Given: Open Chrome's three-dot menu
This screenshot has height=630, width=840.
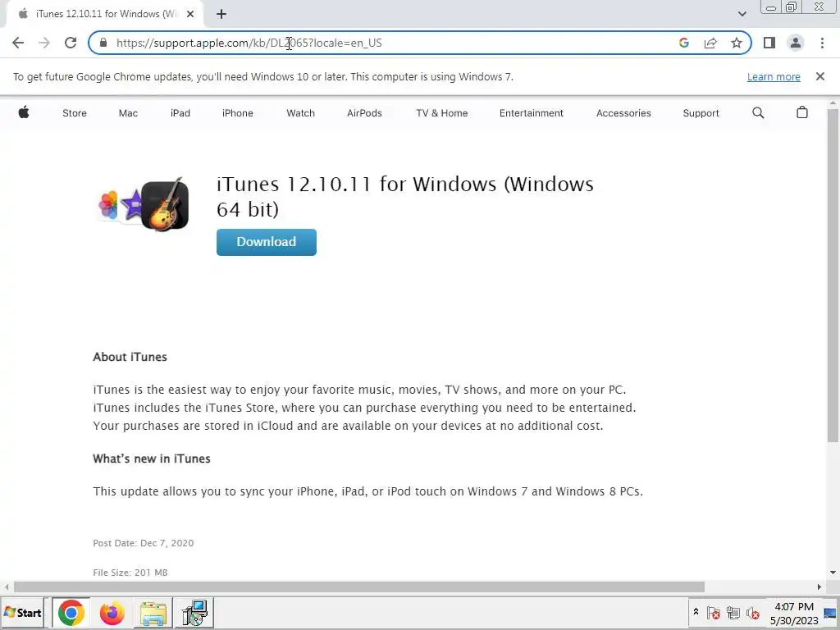Looking at the screenshot, I should pyautogui.click(x=822, y=43).
